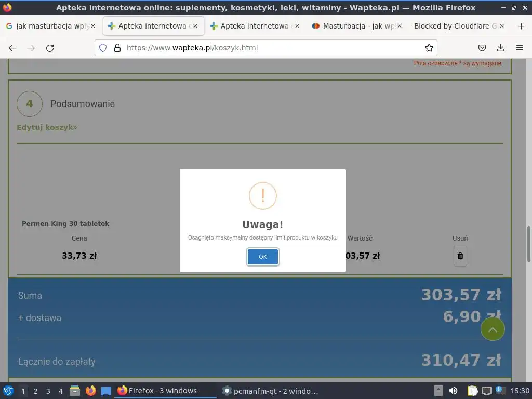Open the network/display tray icon
This screenshot has width=532, height=399.
[486, 391]
